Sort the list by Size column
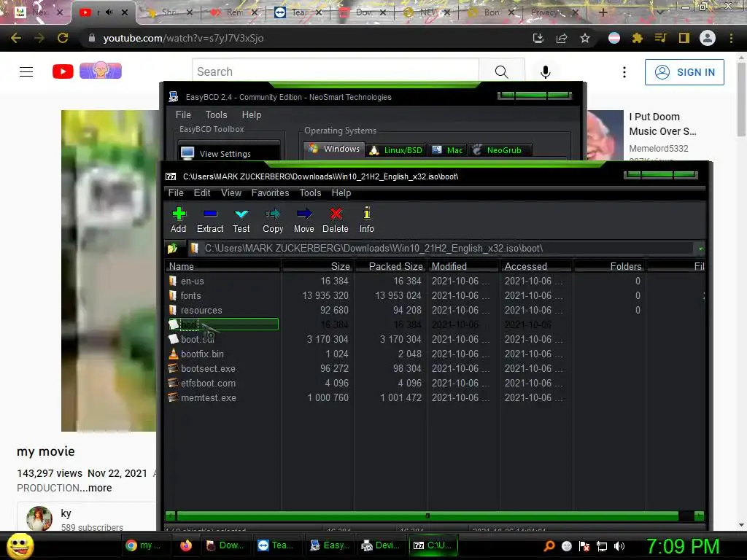 (317, 266)
